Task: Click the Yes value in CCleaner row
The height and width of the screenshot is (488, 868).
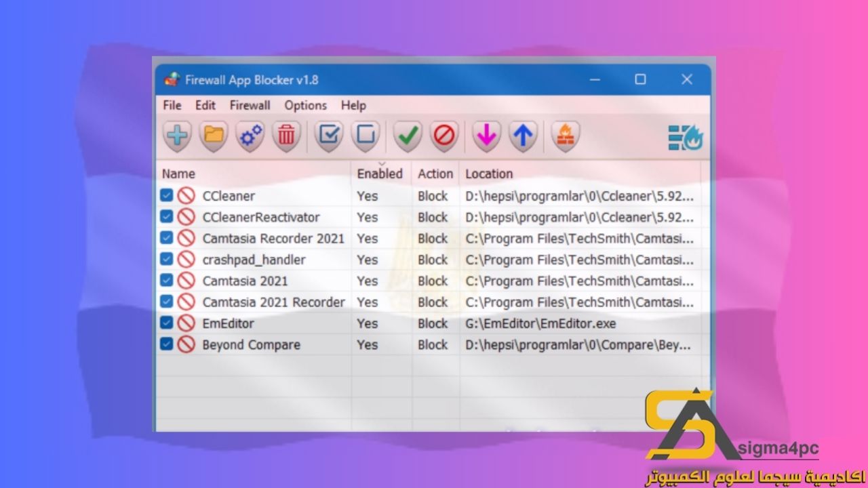Action: pyautogui.click(x=368, y=196)
